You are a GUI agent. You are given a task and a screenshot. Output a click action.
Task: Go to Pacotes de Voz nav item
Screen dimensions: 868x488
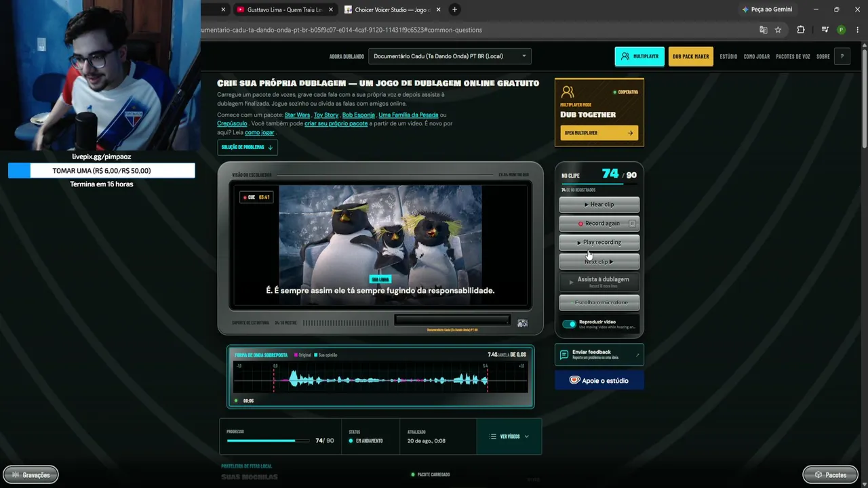point(793,56)
